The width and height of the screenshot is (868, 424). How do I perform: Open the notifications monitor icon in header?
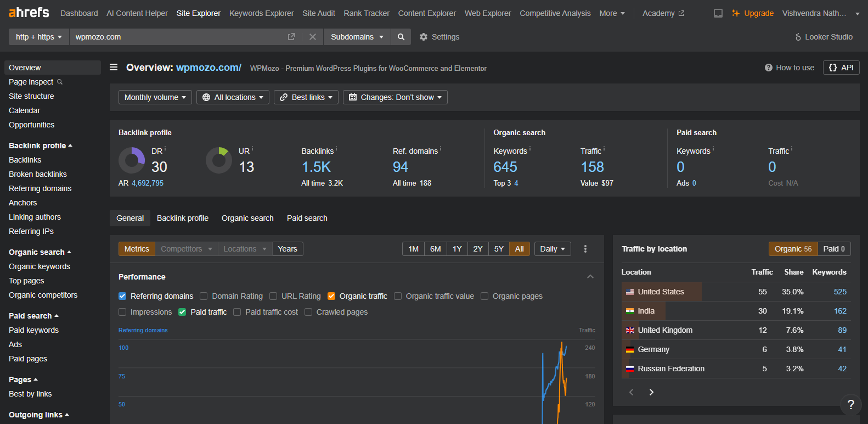(x=718, y=13)
